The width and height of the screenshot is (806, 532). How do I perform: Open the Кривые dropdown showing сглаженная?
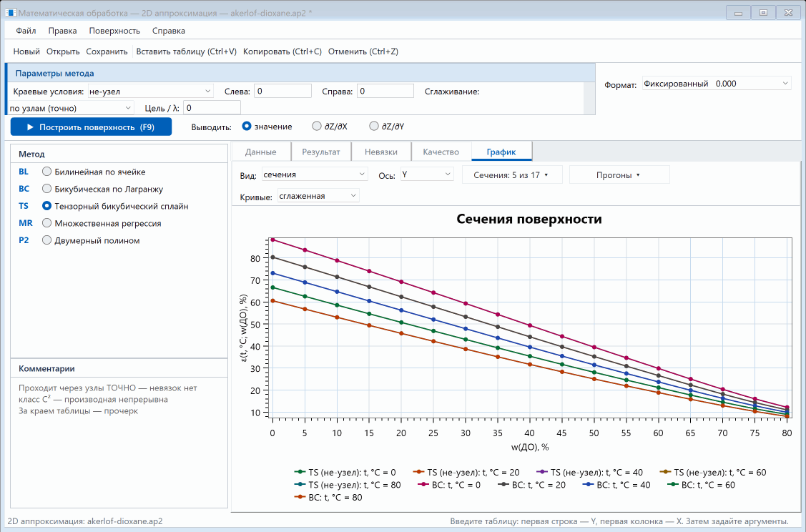(318, 196)
